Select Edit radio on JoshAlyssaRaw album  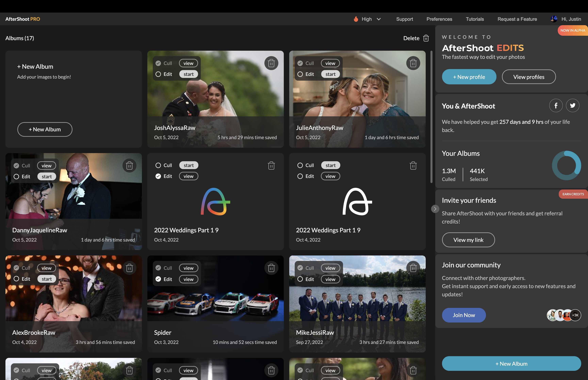(158, 74)
